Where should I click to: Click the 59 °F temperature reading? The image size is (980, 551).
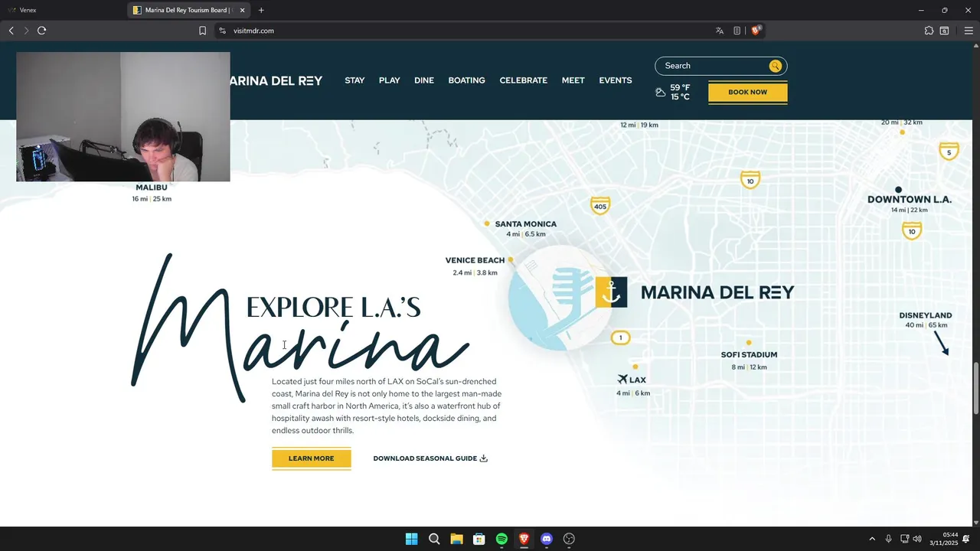[680, 88]
